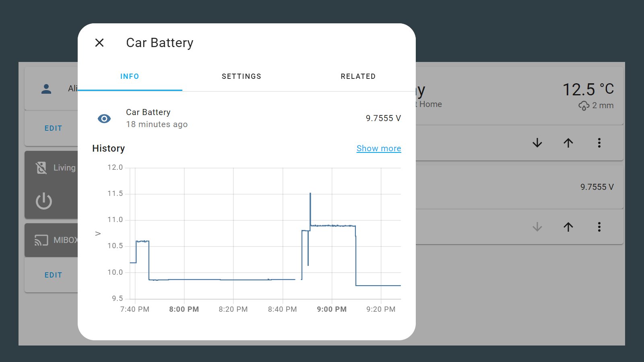Screen dimensions: 644x362
Task: Click the 9:00 PM axis label
Action: pyautogui.click(x=332, y=309)
